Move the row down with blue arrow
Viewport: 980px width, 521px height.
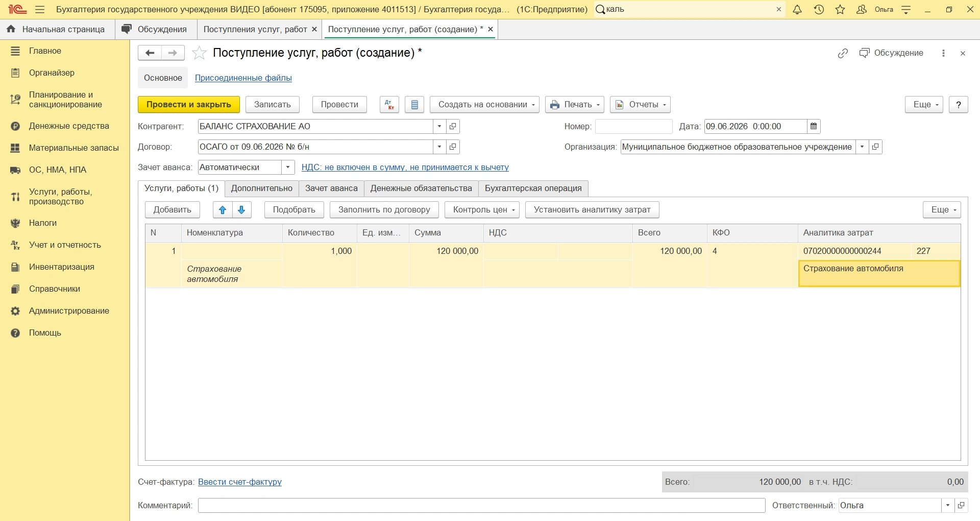(x=242, y=210)
